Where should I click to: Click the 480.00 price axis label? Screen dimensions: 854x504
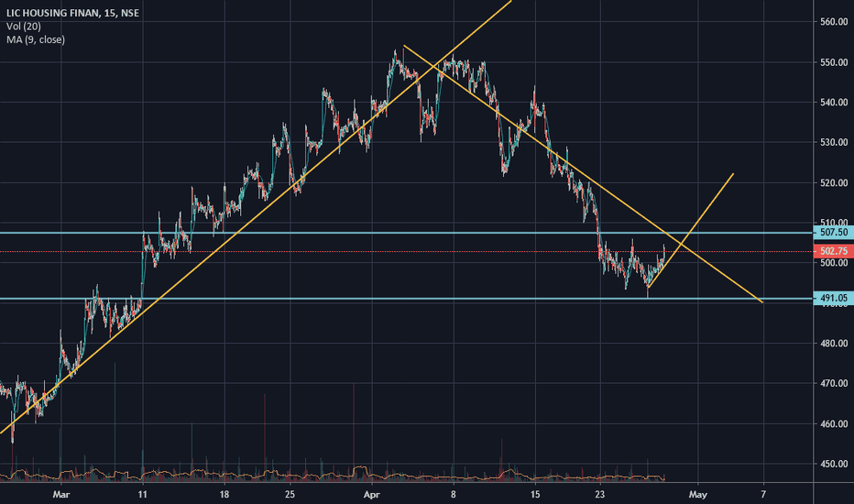coord(834,344)
